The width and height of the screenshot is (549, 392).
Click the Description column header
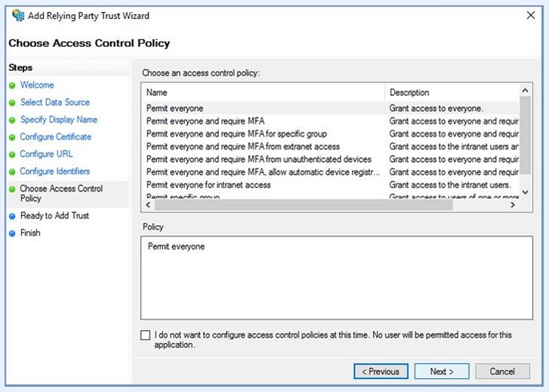pyautogui.click(x=452, y=92)
